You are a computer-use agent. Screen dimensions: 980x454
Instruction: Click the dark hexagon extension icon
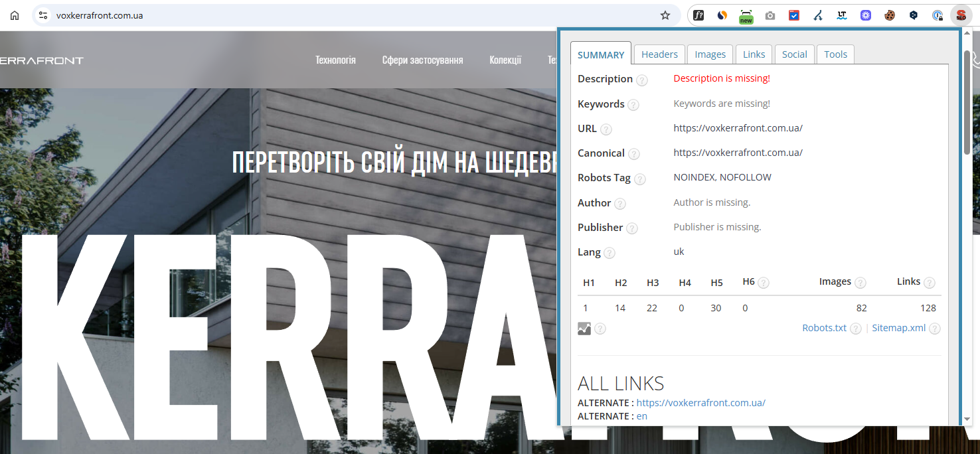[914, 15]
